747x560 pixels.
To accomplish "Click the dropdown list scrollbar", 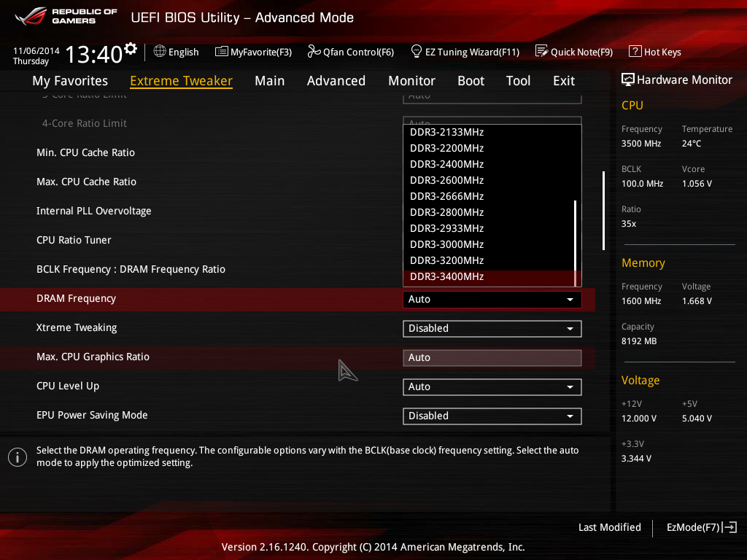I will tap(576, 243).
